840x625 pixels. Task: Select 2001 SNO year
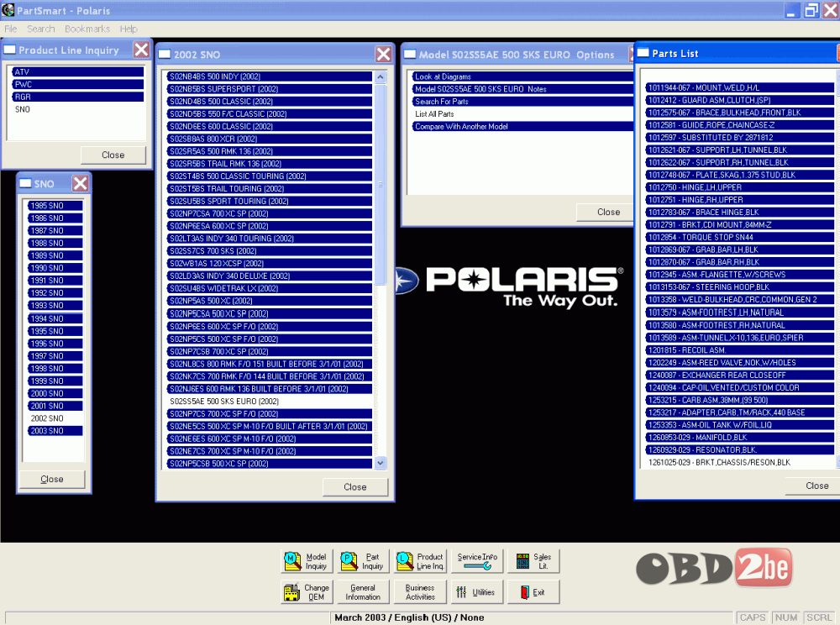(55, 406)
